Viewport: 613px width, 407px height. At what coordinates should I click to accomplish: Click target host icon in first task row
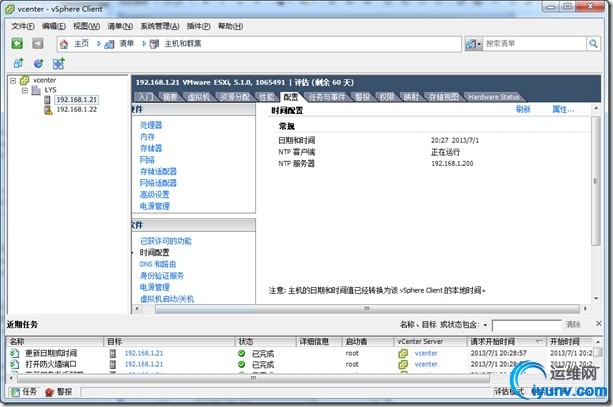pos(113,353)
